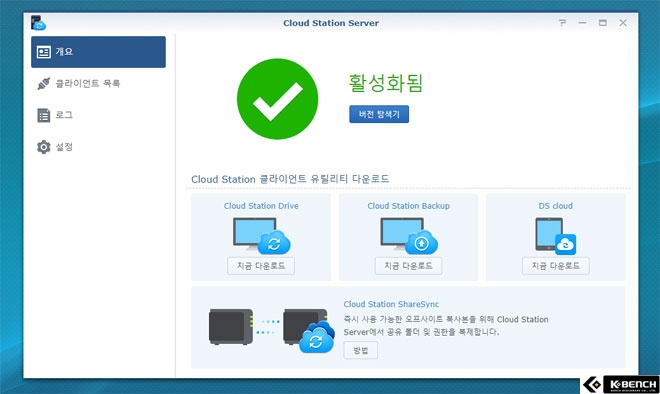Download DS cloud with 지금 다운로드
660x394 pixels.
tap(556, 266)
